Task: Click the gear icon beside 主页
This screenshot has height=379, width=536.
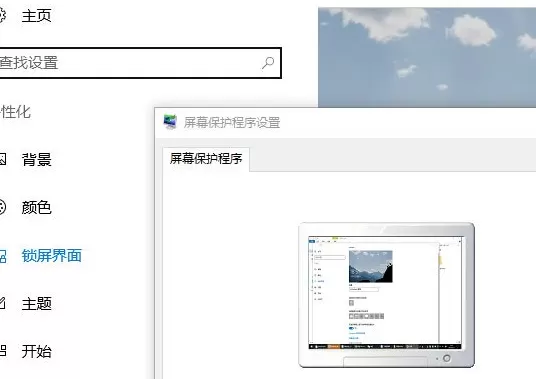Action: [x=2, y=16]
